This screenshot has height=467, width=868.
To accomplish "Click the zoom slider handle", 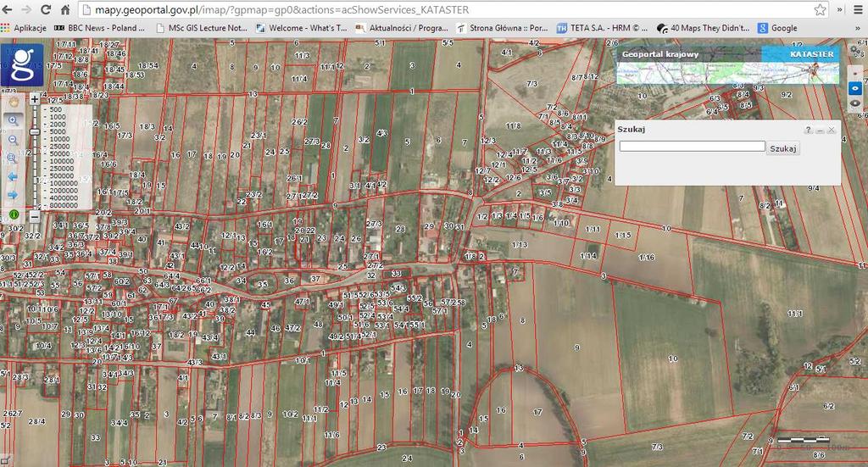I will tap(34, 132).
